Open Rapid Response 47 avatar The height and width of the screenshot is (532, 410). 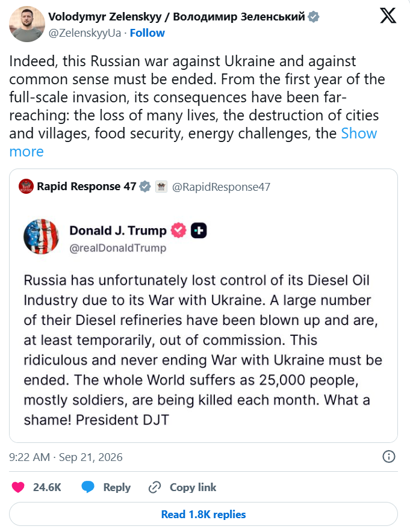click(26, 187)
